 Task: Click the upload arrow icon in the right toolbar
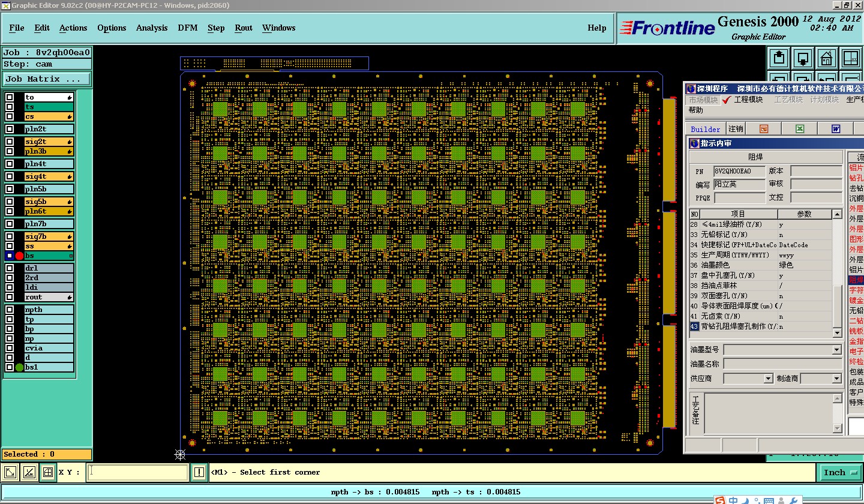tap(779, 58)
